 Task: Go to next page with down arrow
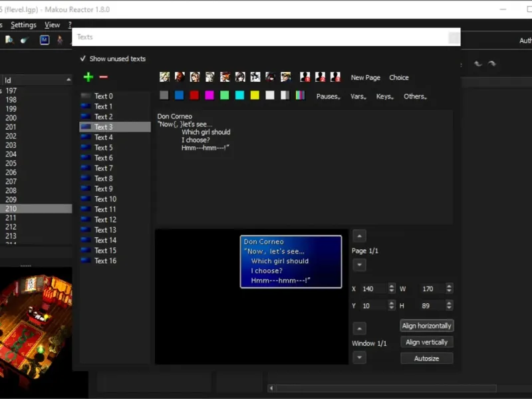click(359, 265)
